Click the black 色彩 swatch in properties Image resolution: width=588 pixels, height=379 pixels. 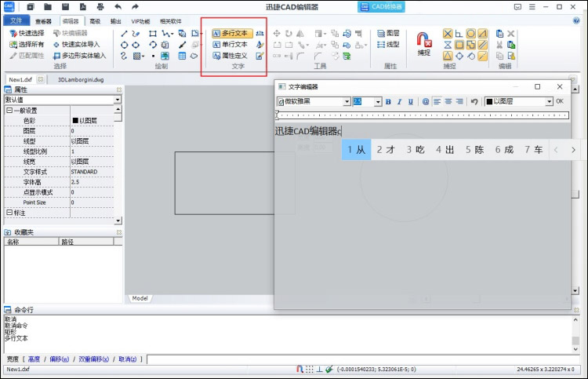[x=75, y=121]
